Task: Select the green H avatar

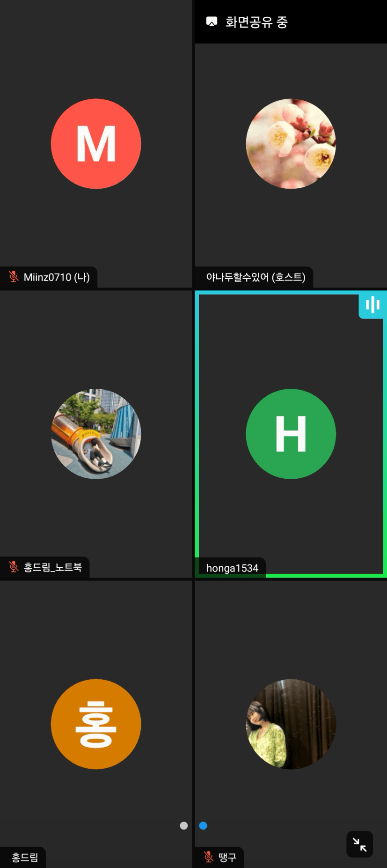Action: pos(291,434)
